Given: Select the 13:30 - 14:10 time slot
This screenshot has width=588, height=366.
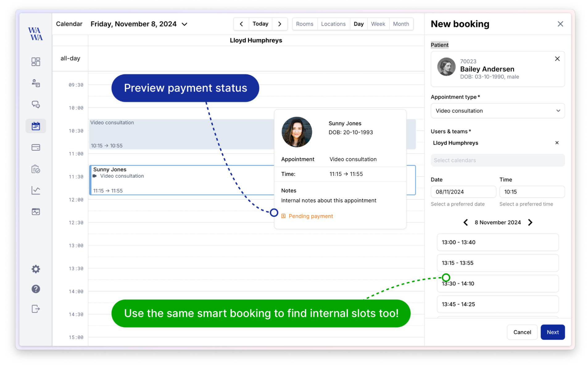Looking at the screenshot, I should tap(497, 284).
